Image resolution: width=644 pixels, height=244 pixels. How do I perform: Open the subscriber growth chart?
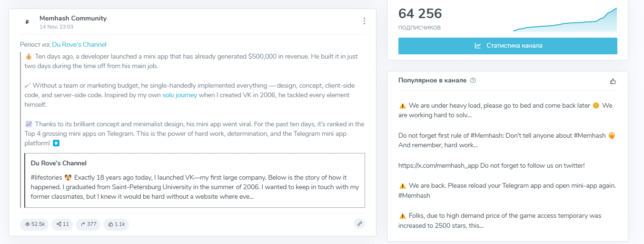(565, 20)
